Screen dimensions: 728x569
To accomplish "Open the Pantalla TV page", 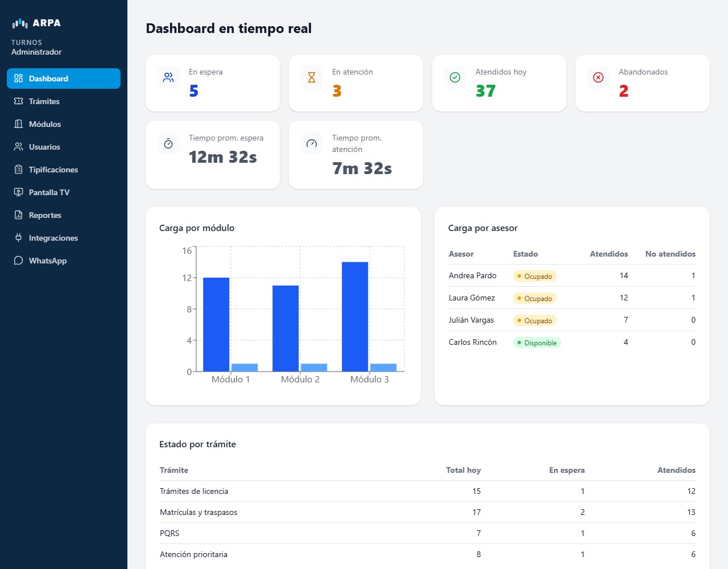I will (64, 192).
